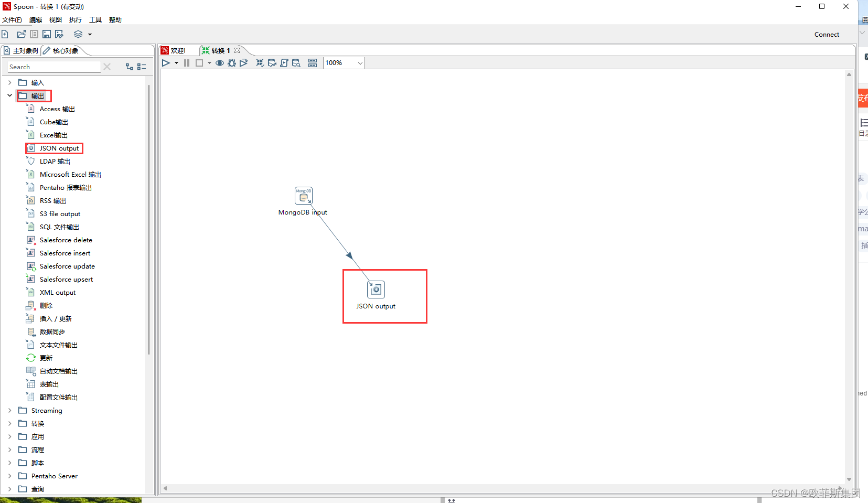This screenshot has width=868, height=503.
Task: Click the Pause transformation icon
Action: click(187, 63)
